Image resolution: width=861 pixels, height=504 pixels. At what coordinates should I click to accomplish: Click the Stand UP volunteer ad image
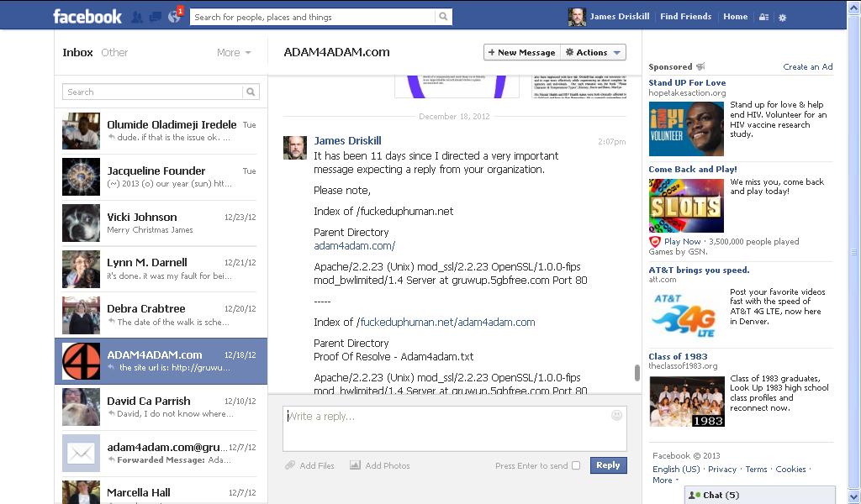pos(686,129)
